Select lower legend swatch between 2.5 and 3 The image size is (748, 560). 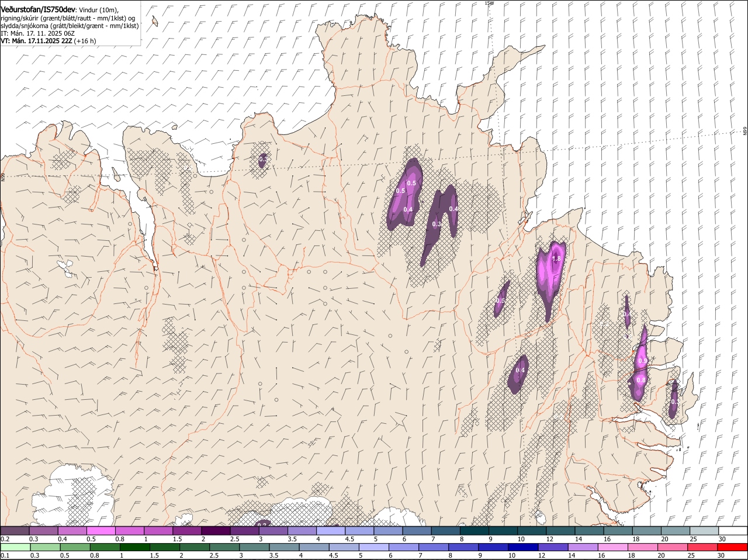224,547
